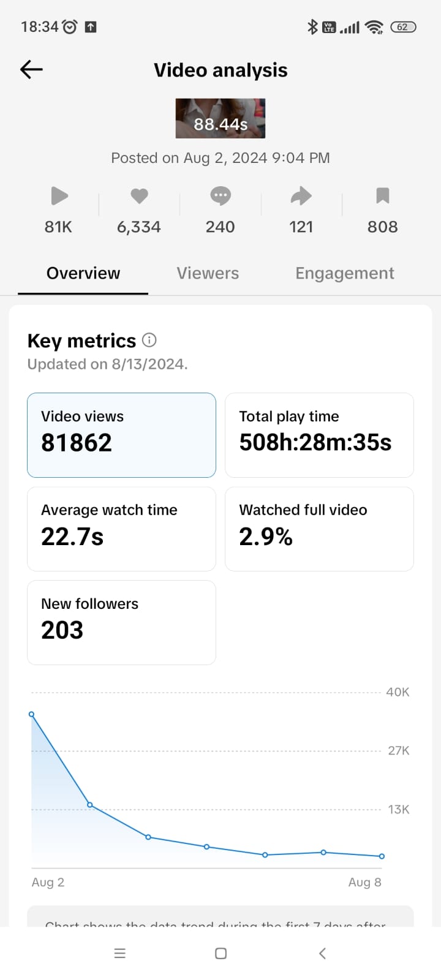Select the Watched full video card
Image resolution: width=441 pixels, height=980 pixels.
pyautogui.click(x=319, y=529)
